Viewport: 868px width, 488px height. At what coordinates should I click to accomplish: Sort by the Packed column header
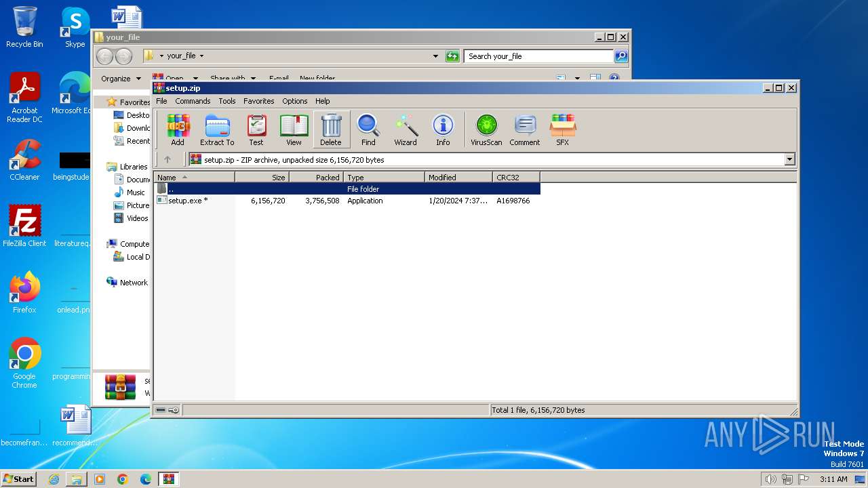(317, 178)
